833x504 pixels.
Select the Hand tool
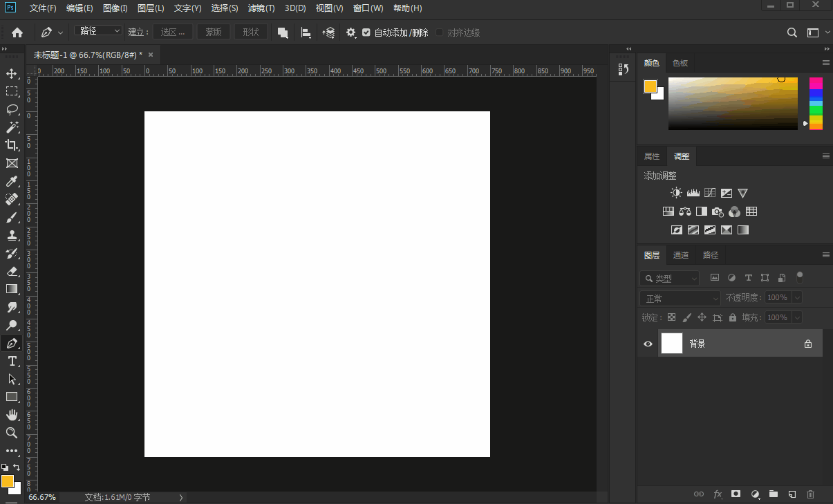pos(12,415)
